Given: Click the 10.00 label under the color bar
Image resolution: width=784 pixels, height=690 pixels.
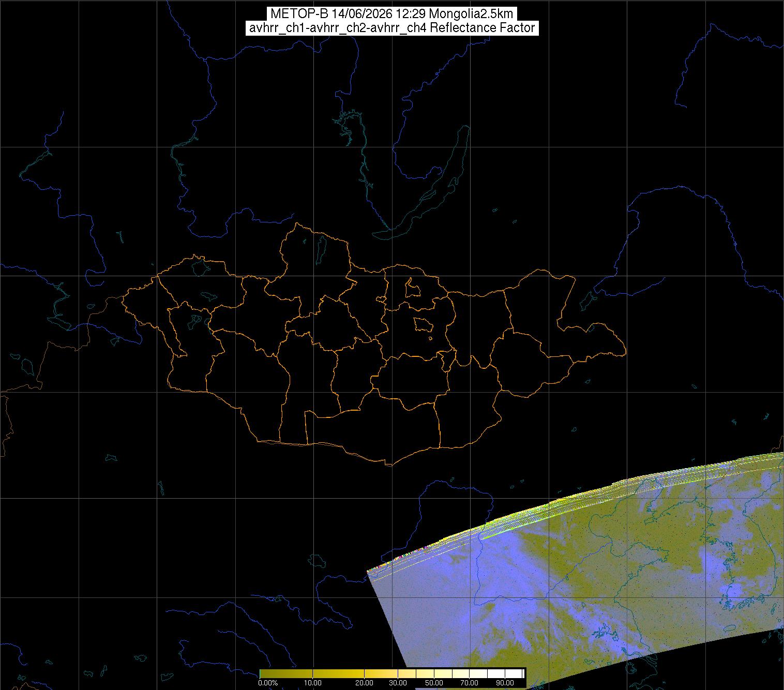Looking at the screenshot, I should [x=313, y=683].
